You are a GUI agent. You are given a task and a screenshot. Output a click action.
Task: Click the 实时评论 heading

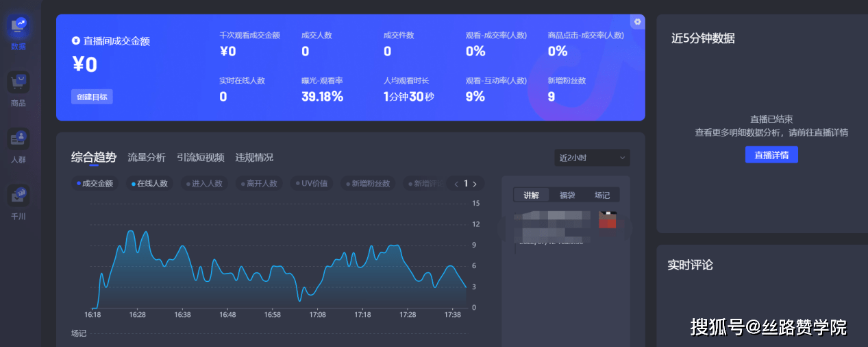(690, 265)
